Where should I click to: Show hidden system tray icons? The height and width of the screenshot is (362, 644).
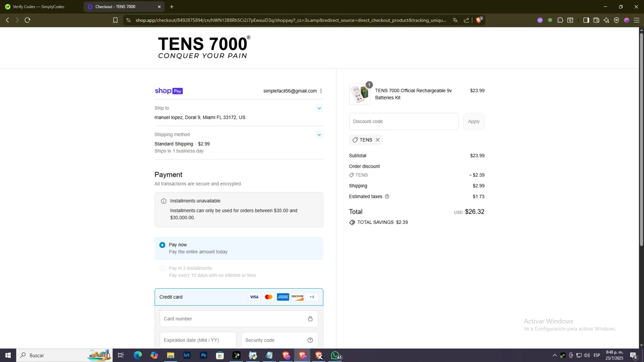pyautogui.click(x=554, y=355)
